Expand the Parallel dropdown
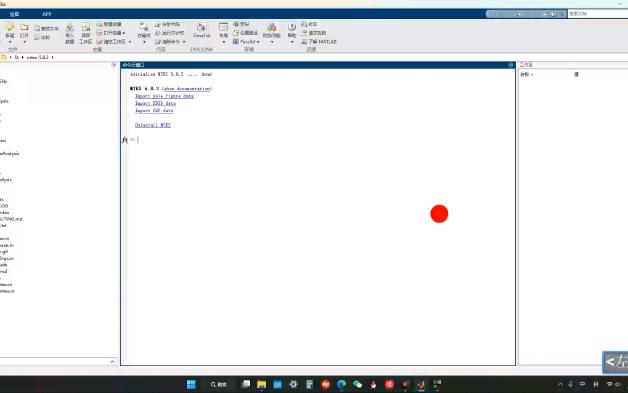Screen dimensions: 628x393 pos(258,42)
